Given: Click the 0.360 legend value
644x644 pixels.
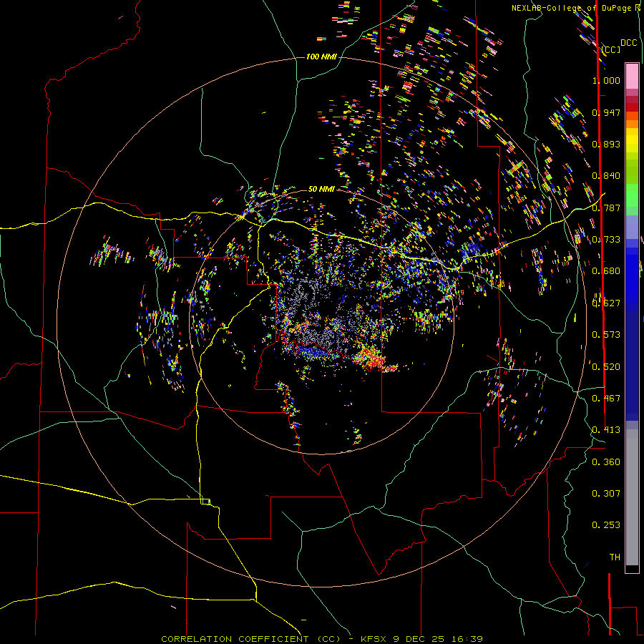Looking at the screenshot, I should pos(606,462).
